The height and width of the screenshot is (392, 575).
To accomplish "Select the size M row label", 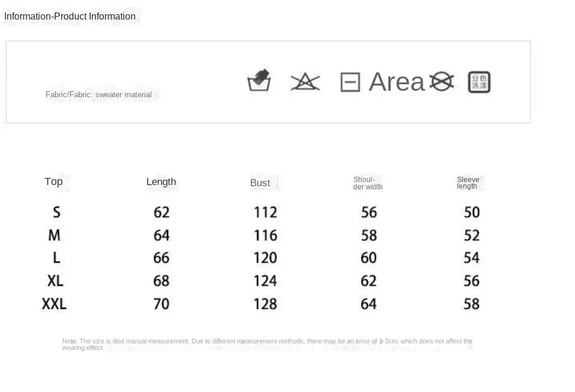I will pos(55,235).
